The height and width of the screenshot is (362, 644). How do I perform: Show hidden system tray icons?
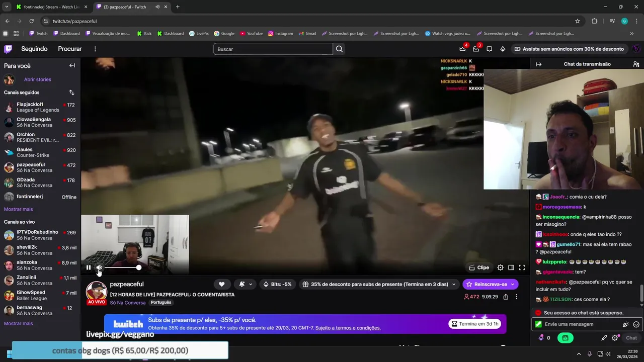tap(579, 354)
